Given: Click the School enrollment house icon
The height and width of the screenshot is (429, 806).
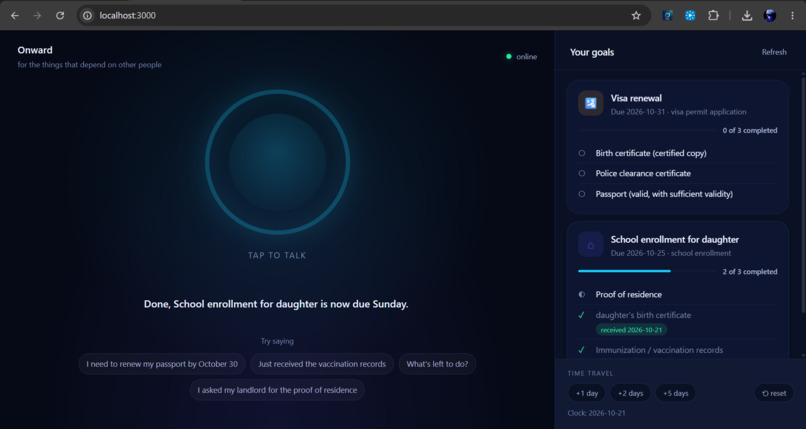Looking at the screenshot, I should pyautogui.click(x=591, y=245).
